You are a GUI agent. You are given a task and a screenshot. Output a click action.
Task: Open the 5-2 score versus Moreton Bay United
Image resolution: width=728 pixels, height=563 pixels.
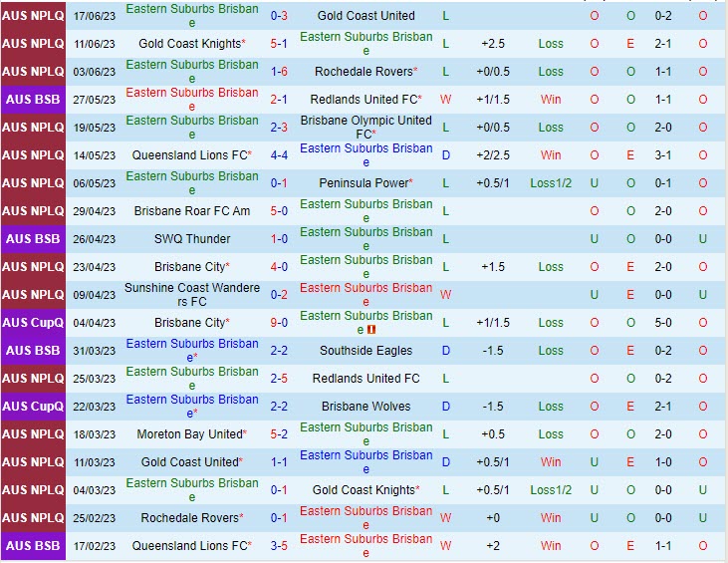(279, 433)
